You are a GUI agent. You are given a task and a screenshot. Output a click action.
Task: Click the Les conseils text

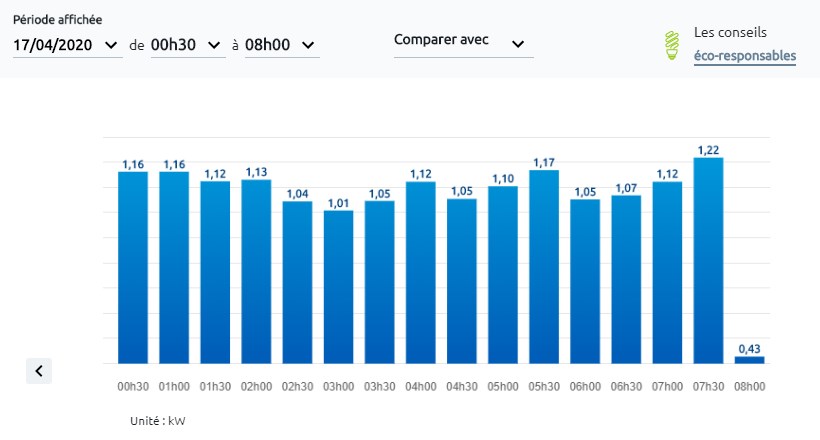(730, 32)
